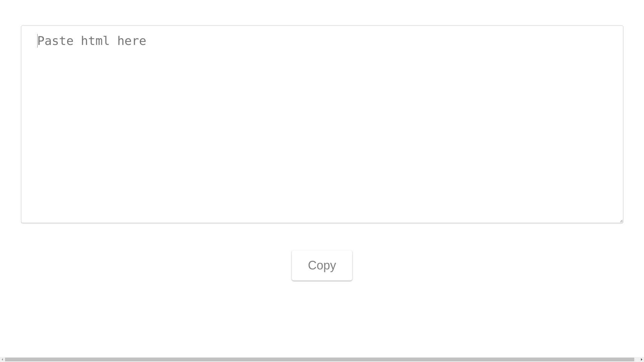Activate the Copy control below the textarea
The image size is (644, 362).
point(322,265)
